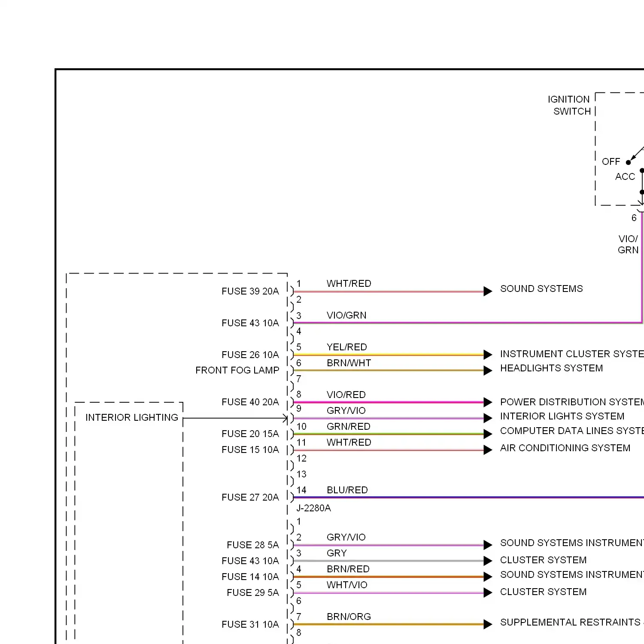Click the FUSE 27 20A label
Viewport: 644px width, 644px height.
(x=250, y=497)
